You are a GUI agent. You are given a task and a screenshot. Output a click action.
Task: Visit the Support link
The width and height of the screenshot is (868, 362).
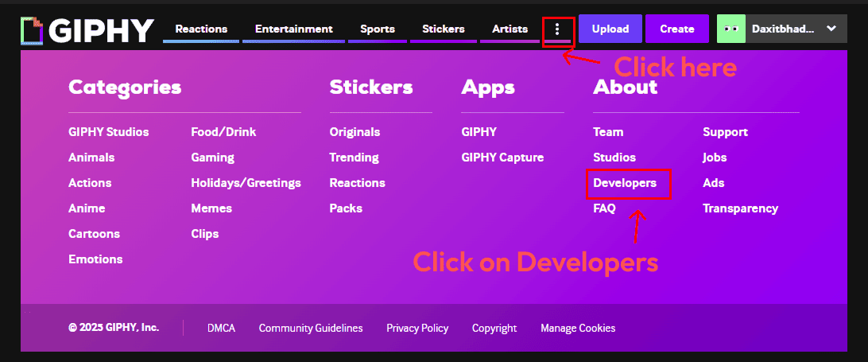pyautogui.click(x=725, y=132)
